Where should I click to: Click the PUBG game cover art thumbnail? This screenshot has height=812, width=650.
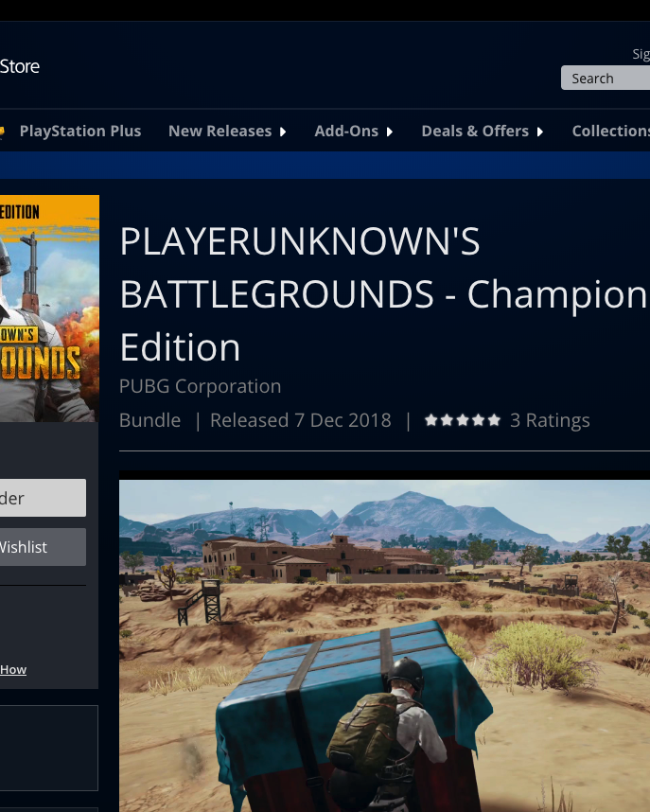(49, 309)
